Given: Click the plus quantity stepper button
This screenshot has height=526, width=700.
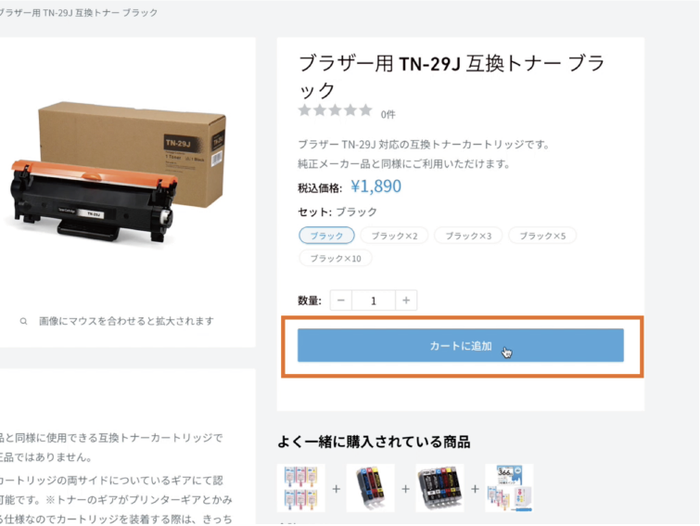Looking at the screenshot, I should pyautogui.click(x=406, y=300).
